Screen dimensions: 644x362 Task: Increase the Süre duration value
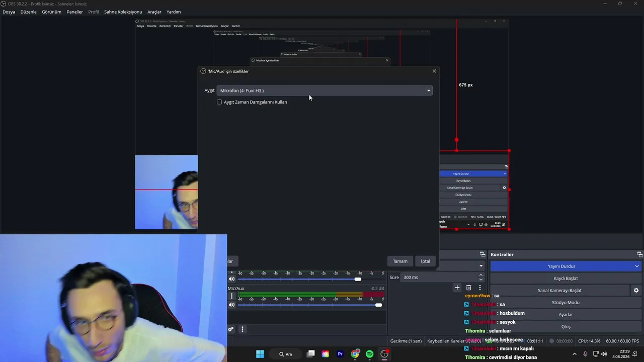(481, 275)
